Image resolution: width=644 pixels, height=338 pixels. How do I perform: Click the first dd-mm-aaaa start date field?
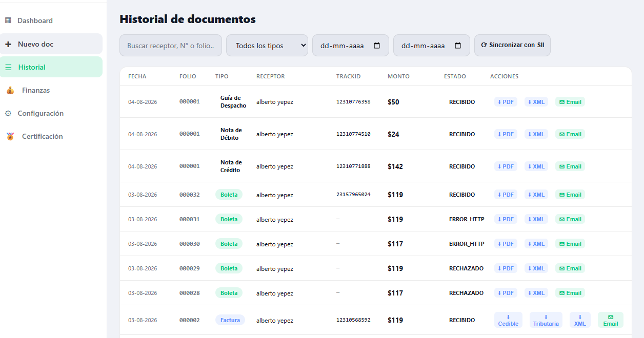tap(351, 46)
